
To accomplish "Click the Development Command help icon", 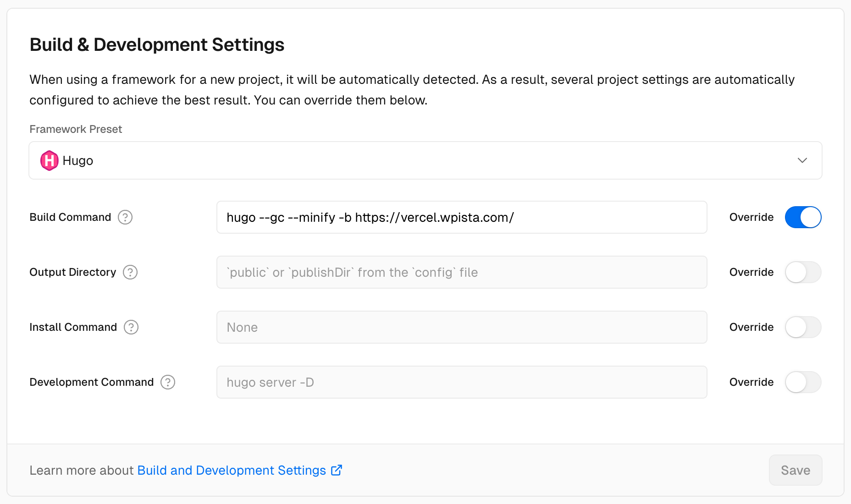I will coord(168,382).
